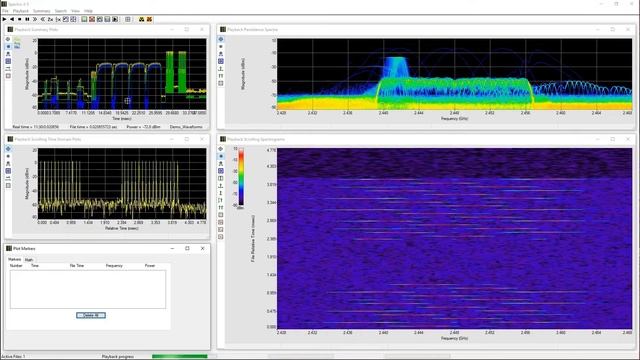The width and height of the screenshot is (640, 360).
Task: Toggle highlighted dot tool in Spectrograms sidebar
Action: click(x=221, y=156)
